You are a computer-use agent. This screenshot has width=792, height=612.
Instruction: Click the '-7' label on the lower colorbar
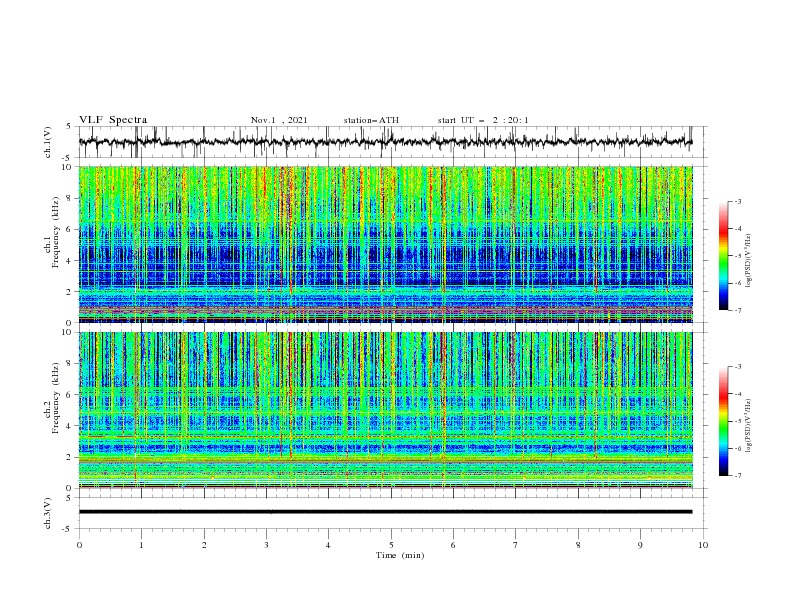point(738,476)
